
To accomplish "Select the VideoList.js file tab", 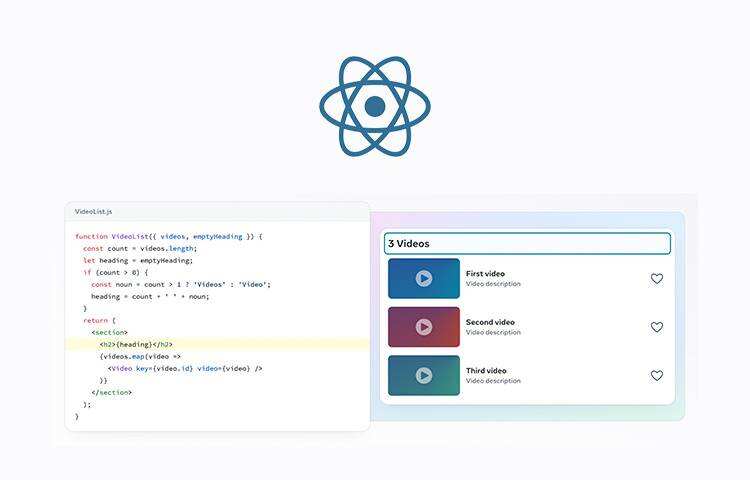I will 94,212.
